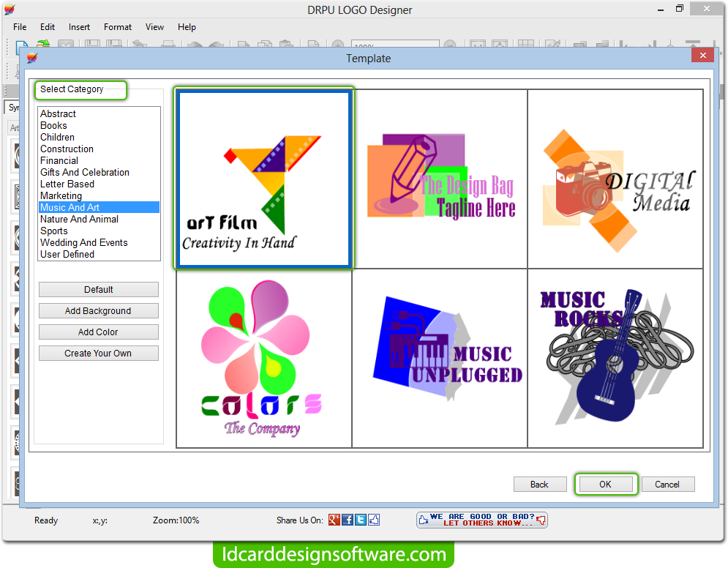This screenshot has height=568, width=728.
Task: Reset templates with the Default button
Action: (x=98, y=289)
